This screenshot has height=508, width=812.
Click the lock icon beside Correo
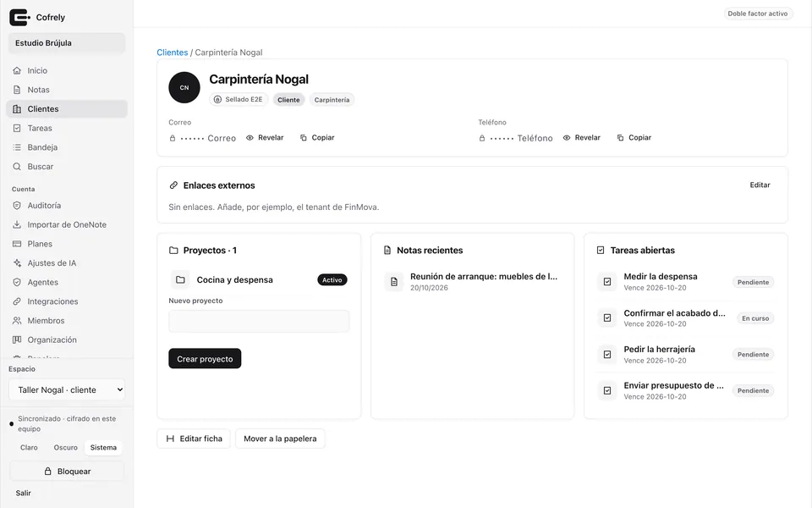173,138
